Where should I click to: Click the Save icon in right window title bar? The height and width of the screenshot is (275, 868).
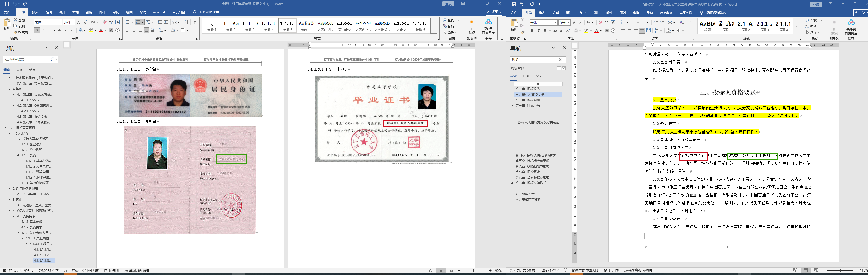pyautogui.click(x=513, y=4)
